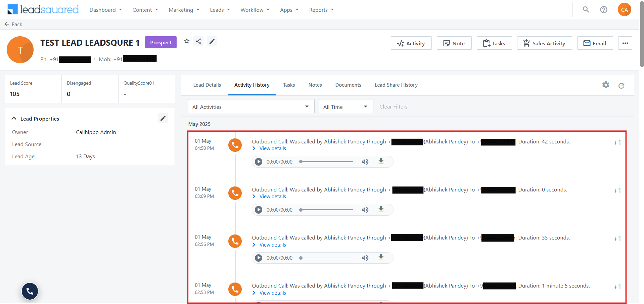This screenshot has width=644, height=304.
Task: Open the more actions ellipsis button
Action: pos(625,43)
